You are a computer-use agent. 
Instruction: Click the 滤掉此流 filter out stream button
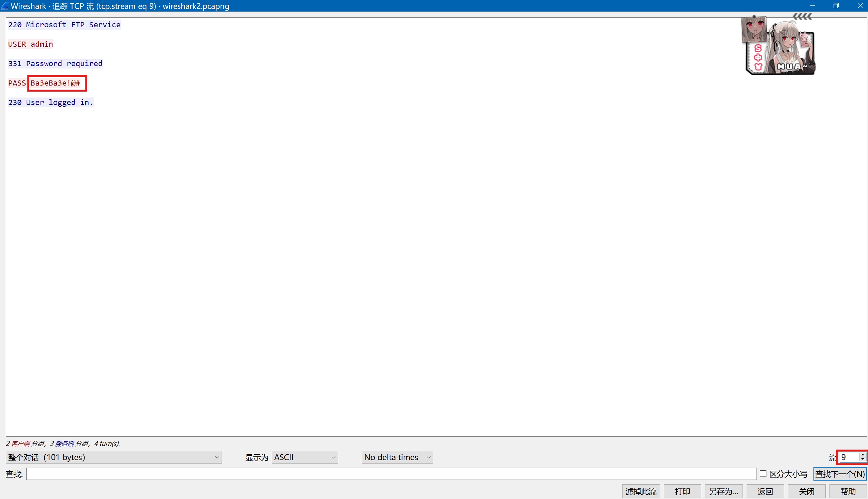pyautogui.click(x=641, y=492)
